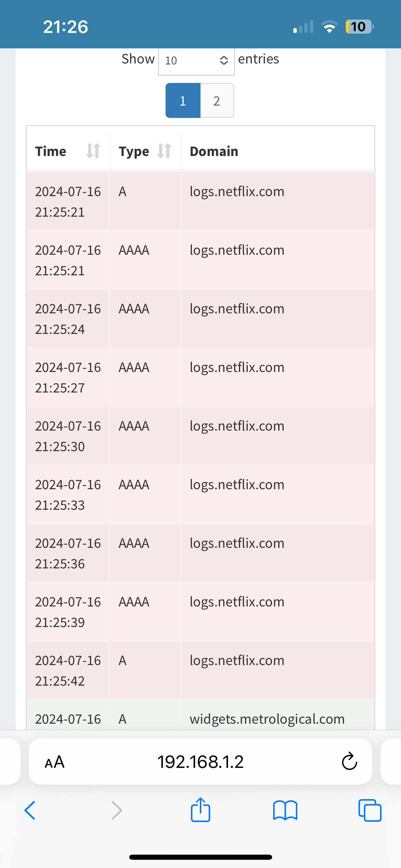Select widgets.metrological.com domain entry
Screen dimensions: 401x868
[x=267, y=719]
